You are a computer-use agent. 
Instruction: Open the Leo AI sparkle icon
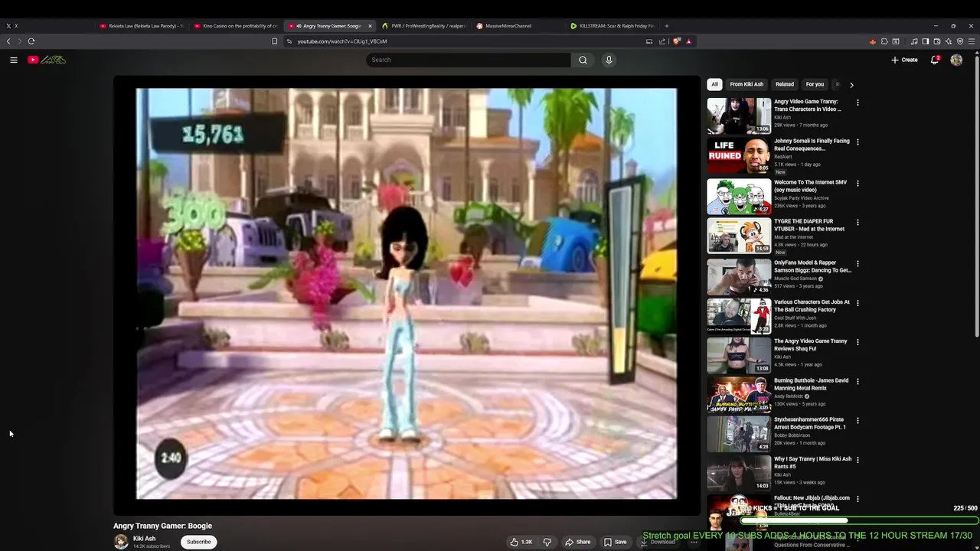pos(949,41)
